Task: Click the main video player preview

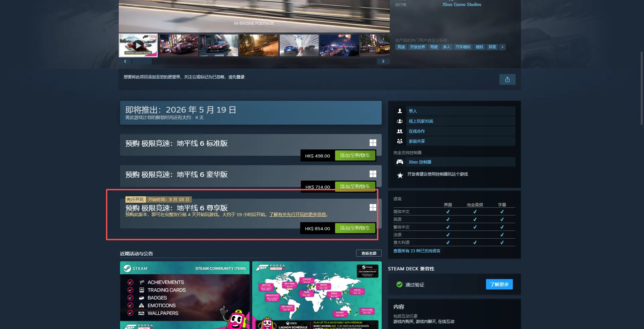Action: [254, 16]
